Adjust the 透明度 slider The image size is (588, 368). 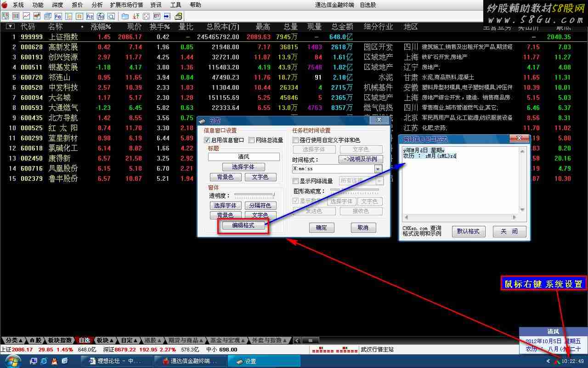click(254, 195)
